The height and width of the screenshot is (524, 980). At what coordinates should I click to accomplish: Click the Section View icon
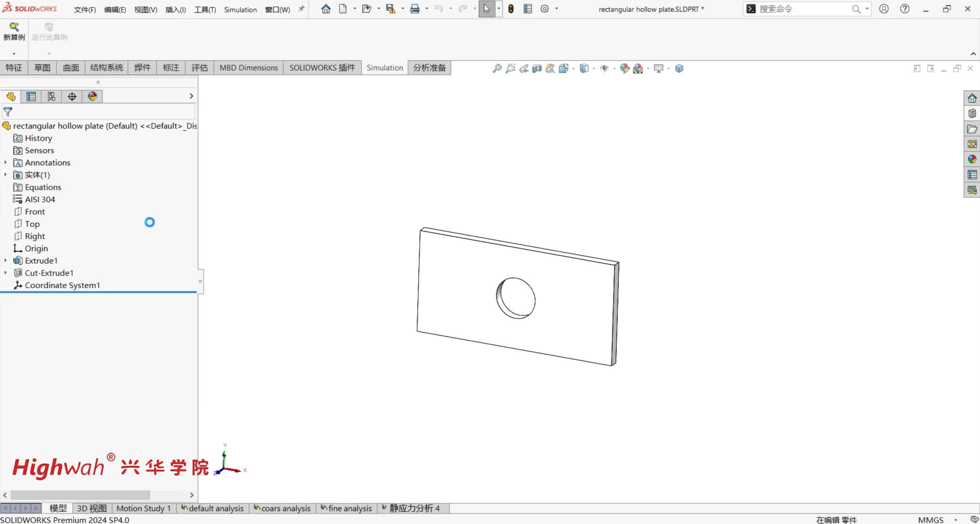point(537,68)
